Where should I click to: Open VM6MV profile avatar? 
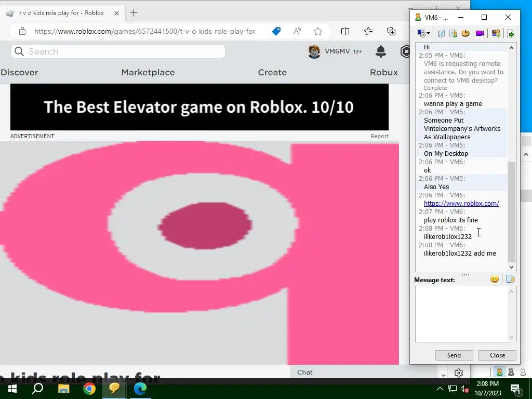(x=314, y=51)
